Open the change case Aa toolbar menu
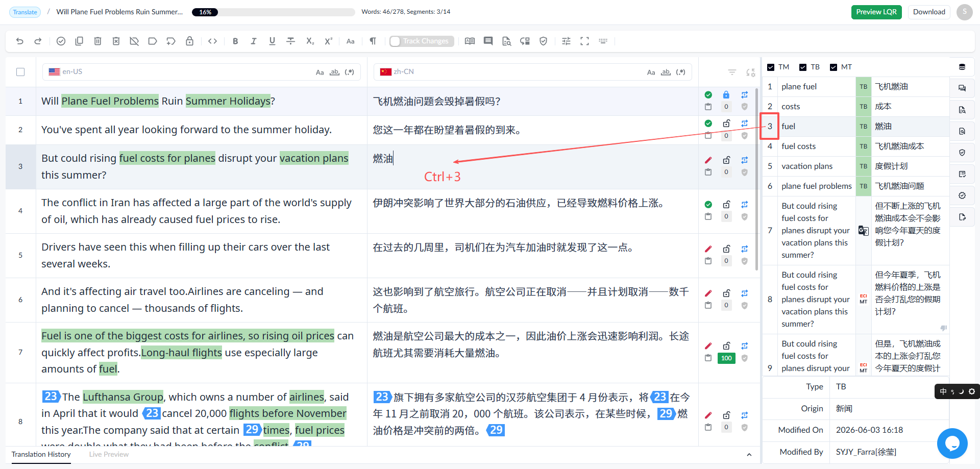This screenshot has height=469, width=980. point(350,41)
